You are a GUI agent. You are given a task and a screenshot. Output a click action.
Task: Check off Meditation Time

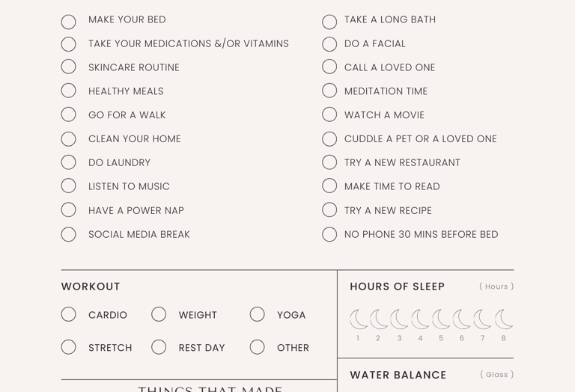(x=329, y=91)
